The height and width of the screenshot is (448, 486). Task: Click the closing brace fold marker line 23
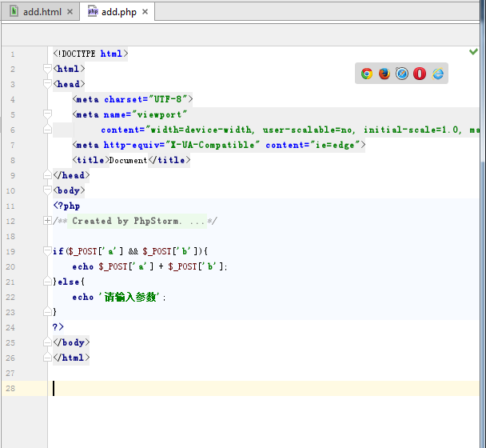pyautogui.click(x=47, y=311)
